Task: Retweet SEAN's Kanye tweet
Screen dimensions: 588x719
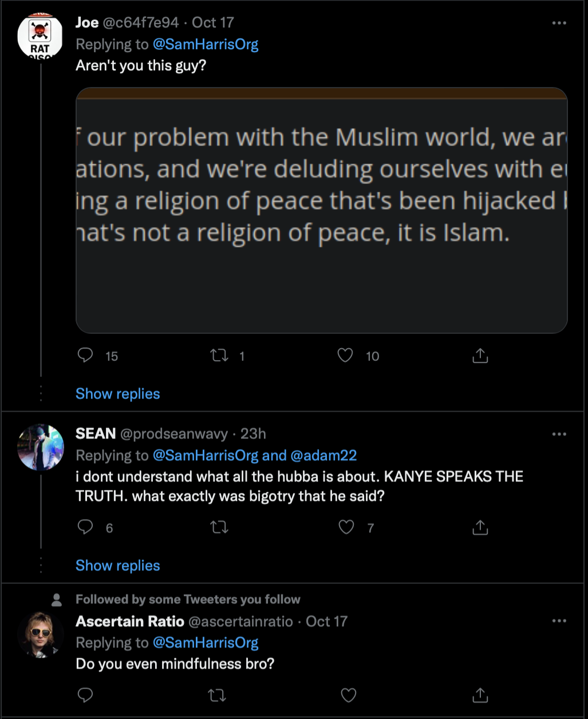Action: [220, 527]
